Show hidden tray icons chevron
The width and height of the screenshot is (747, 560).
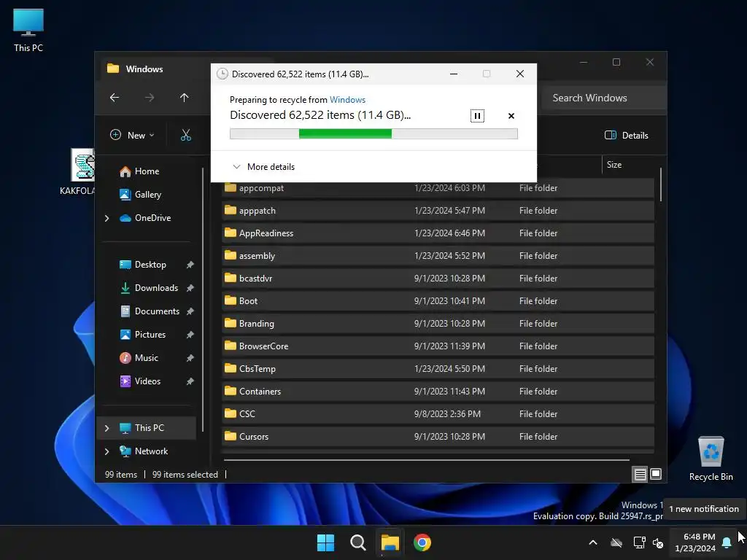point(593,542)
